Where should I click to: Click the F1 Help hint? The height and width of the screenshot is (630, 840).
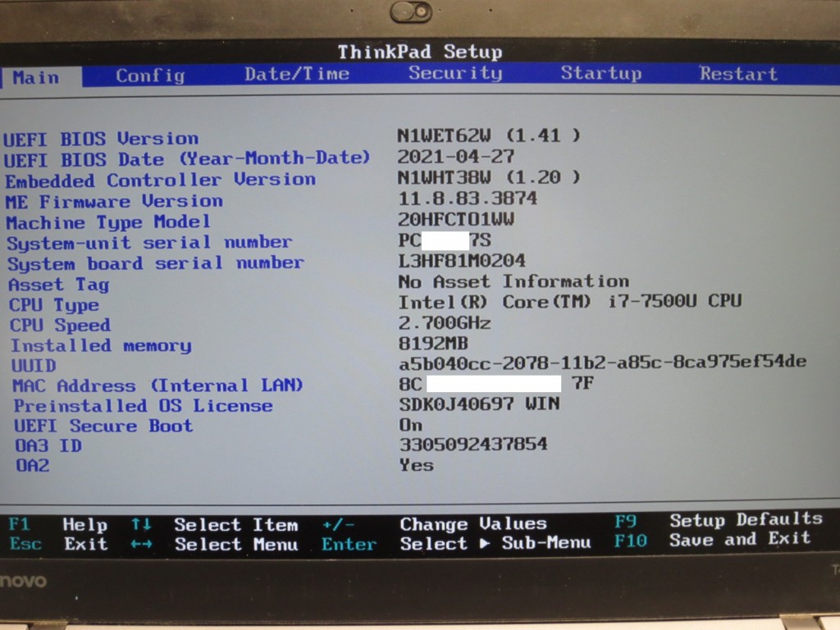(58, 524)
